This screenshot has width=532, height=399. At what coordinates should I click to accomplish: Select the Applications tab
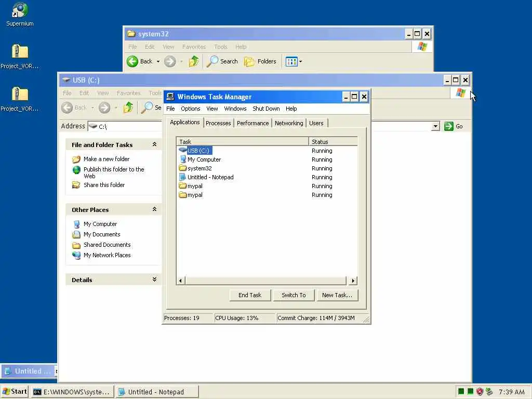[185, 122]
